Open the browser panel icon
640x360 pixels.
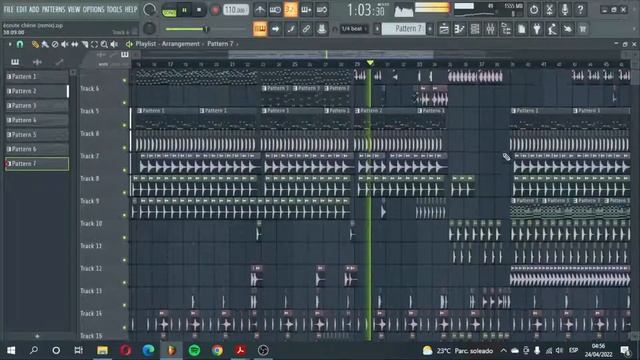[x=506, y=29]
